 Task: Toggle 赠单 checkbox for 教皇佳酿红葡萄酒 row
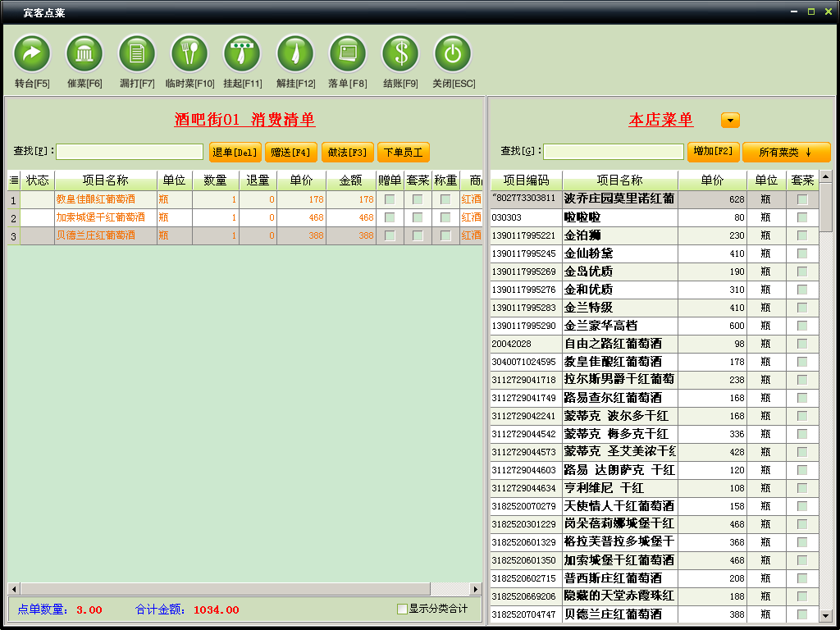[x=390, y=199]
